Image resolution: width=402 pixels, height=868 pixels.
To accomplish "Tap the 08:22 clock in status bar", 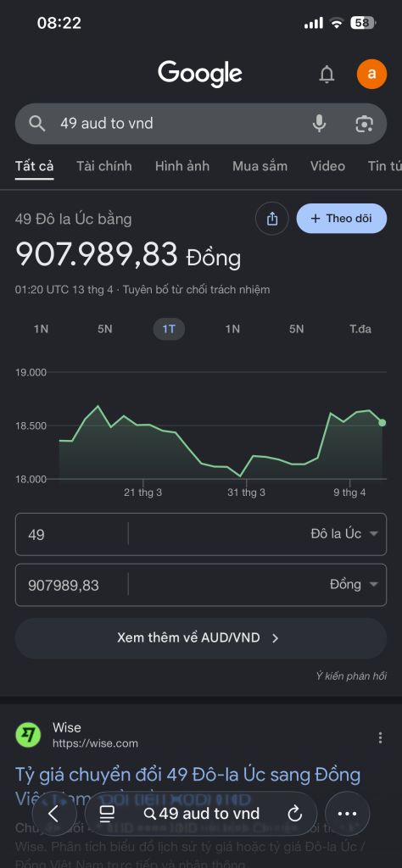I will [x=59, y=23].
